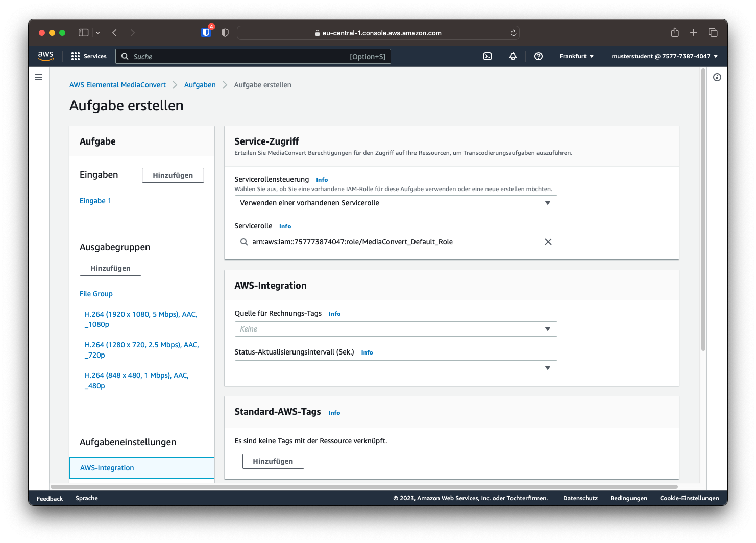Screen dimensions: 756x543
Task: Click the vertical page scrollbar
Action: [x=703, y=210]
